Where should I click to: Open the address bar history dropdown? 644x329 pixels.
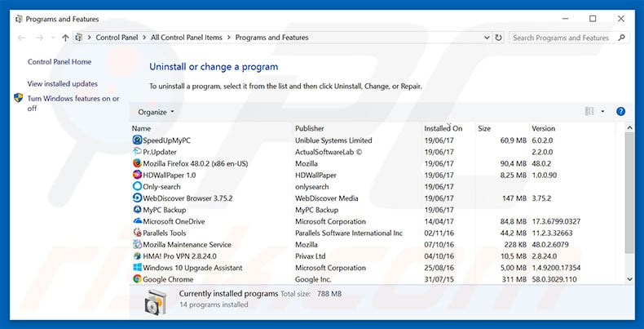pos(487,38)
